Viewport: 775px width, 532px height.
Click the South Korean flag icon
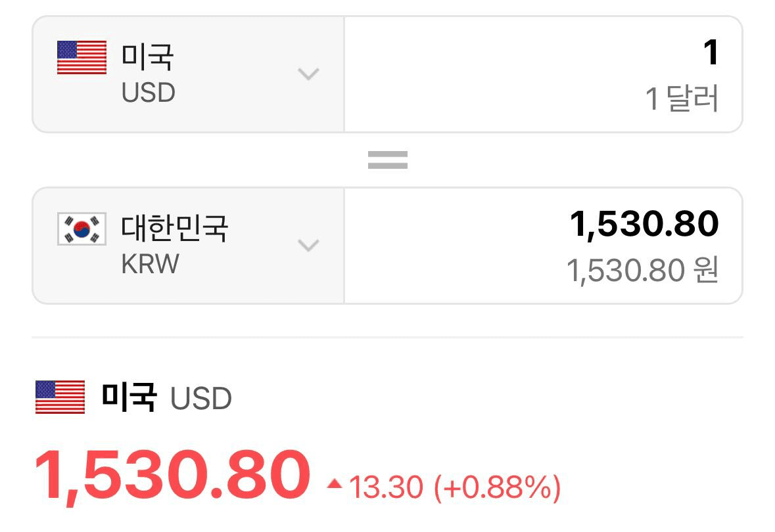(82, 229)
